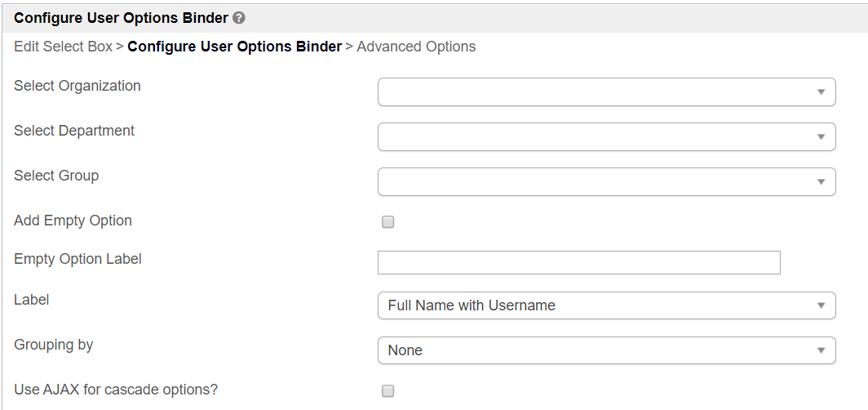
Task: Go back to Edit Select Box breadcrumb
Action: (63, 47)
